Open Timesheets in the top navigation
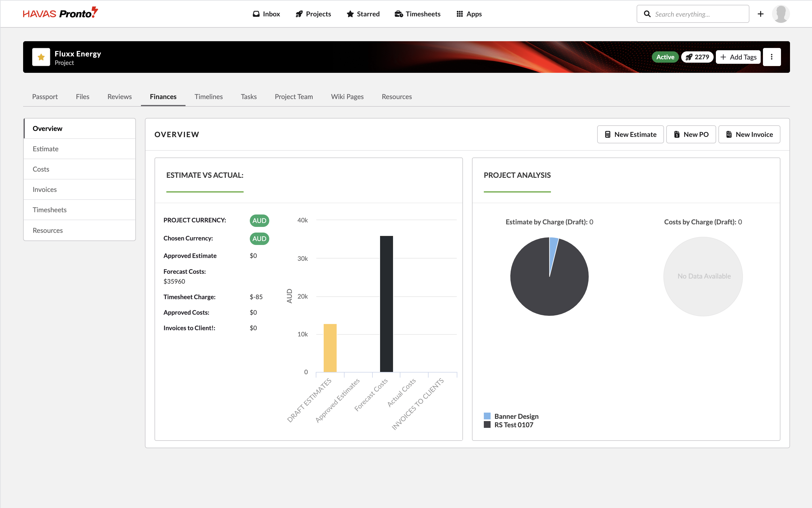Screen dimensions: 812x508 point(417,14)
